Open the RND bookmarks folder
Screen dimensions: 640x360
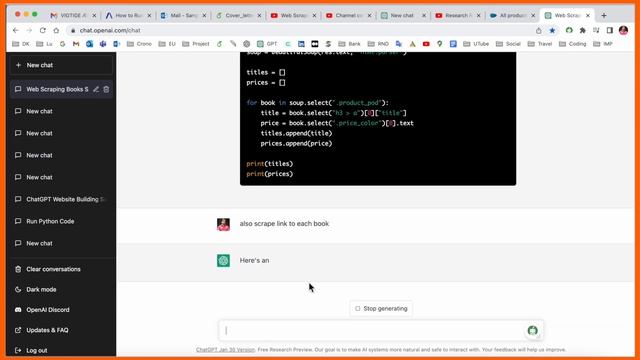click(378, 44)
